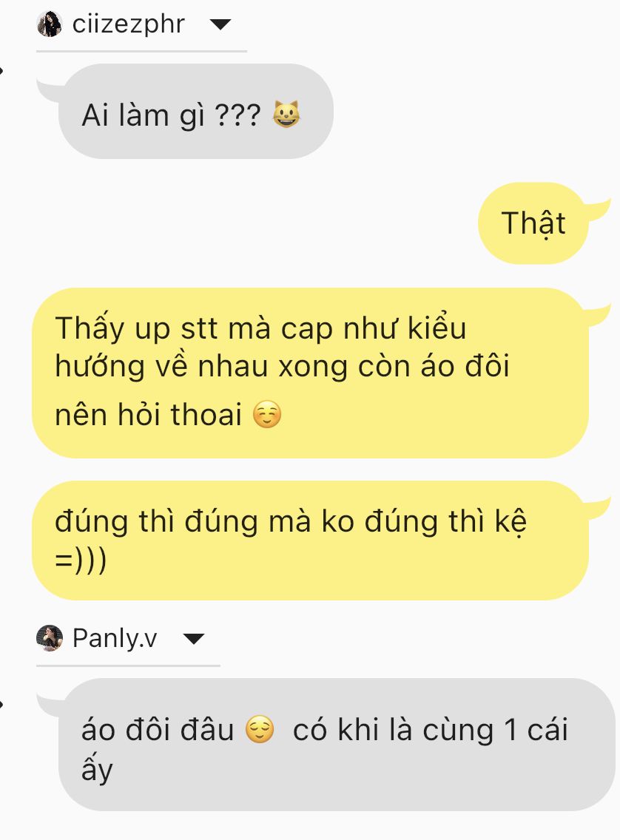The width and height of the screenshot is (620, 840).
Task: Click the left-edge marker beside ciizezphr's message
Action: pos(2,70)
